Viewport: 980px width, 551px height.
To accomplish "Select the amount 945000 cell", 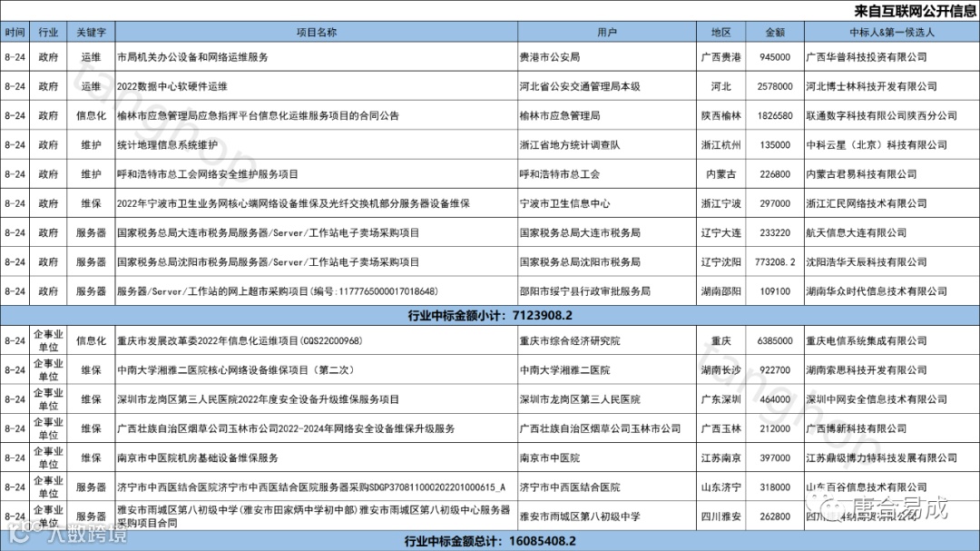I will (775, 57).
